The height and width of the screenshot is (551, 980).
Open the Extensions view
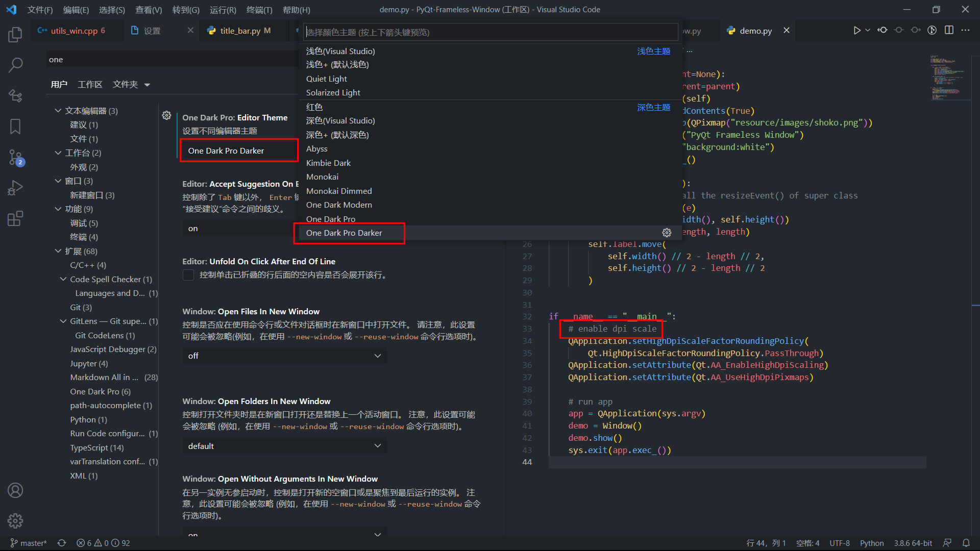click(15, 218)
